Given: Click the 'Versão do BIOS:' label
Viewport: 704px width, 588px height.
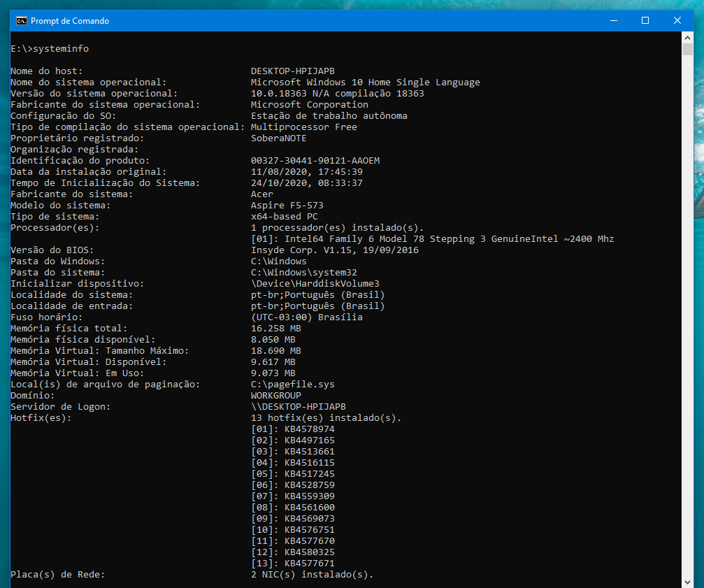Looking at the screenshot, I should [52, 250].
